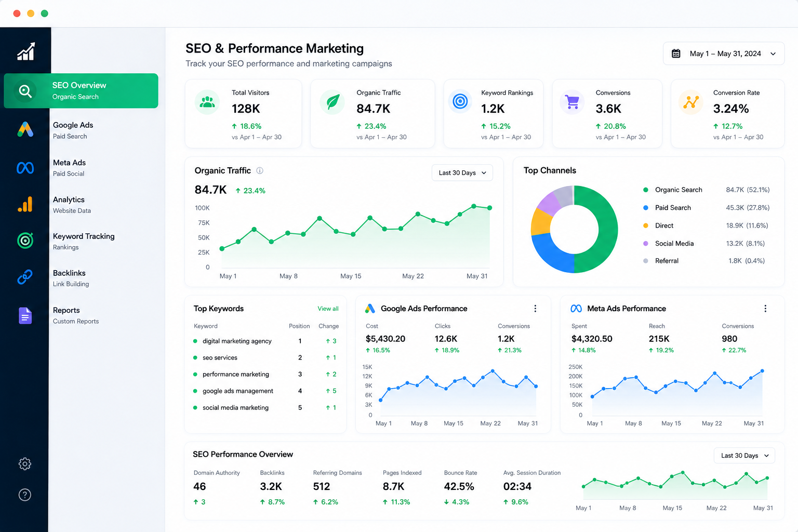Open SEO Performance Last 30 Days dropdown

[x=744, y=456]
